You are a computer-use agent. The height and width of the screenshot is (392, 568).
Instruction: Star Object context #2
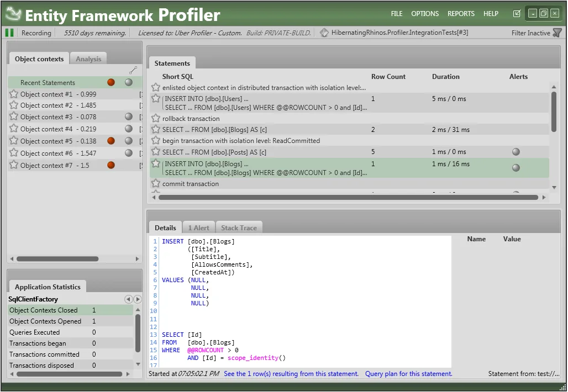[x=14, y=105]
